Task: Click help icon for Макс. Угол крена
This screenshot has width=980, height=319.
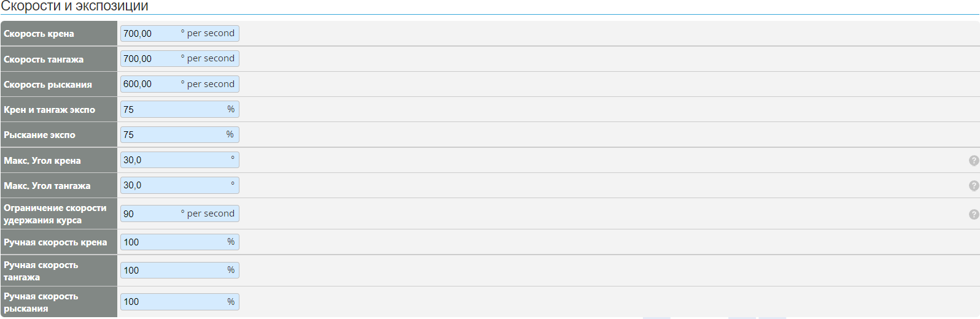Action: [973, 161]
